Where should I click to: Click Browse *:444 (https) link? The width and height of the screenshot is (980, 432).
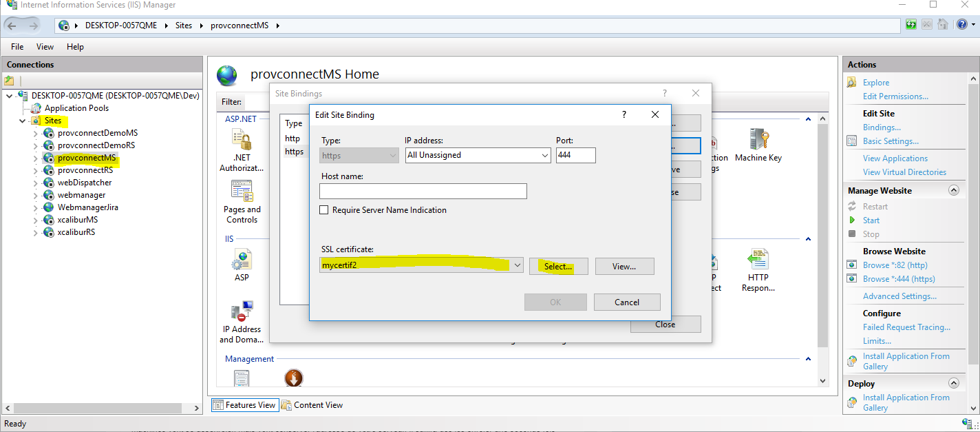tap(899, 279)
